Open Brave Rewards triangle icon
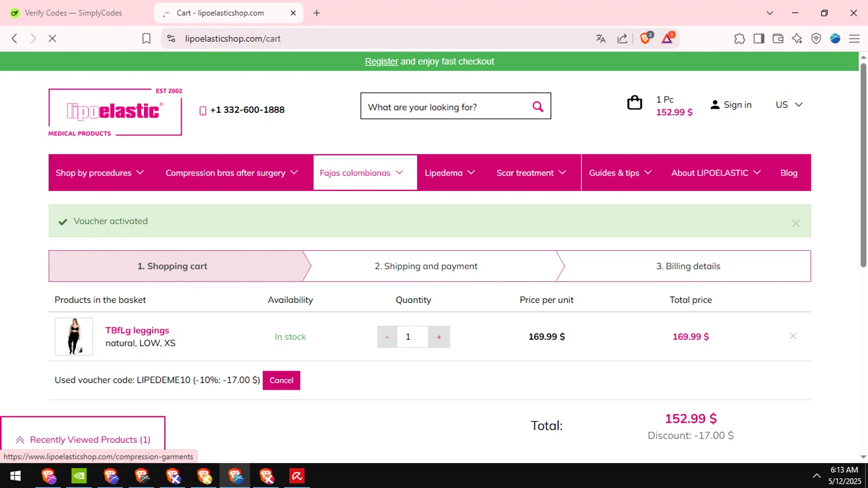The image size is (868, 488). (x=667, y=38)
